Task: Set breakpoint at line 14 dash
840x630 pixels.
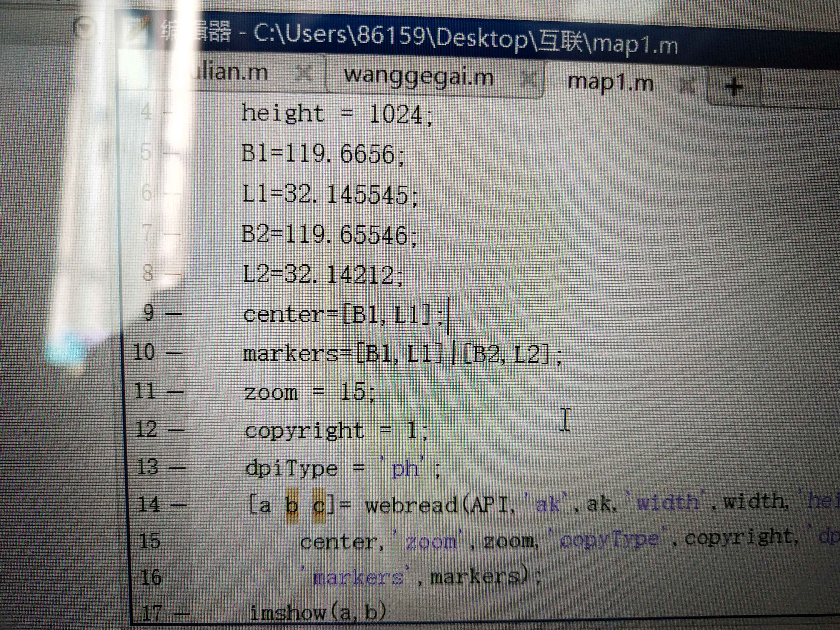Action: click(179, 505)
